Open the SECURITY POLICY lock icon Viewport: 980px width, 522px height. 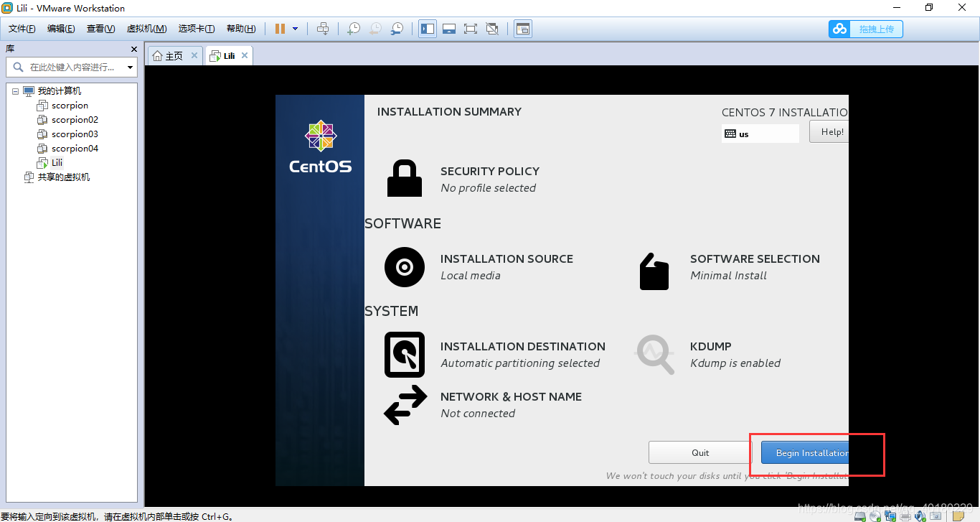click(x=405, y=179)
